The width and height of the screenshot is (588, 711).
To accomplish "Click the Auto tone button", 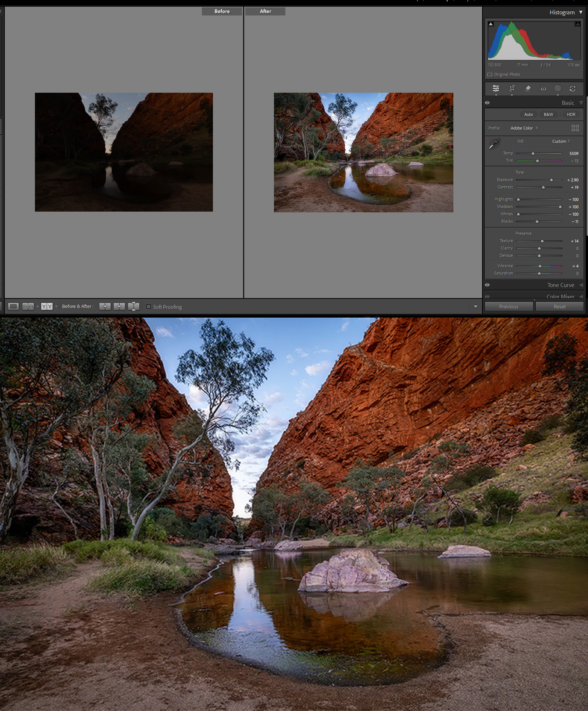I will pos(528,114).
